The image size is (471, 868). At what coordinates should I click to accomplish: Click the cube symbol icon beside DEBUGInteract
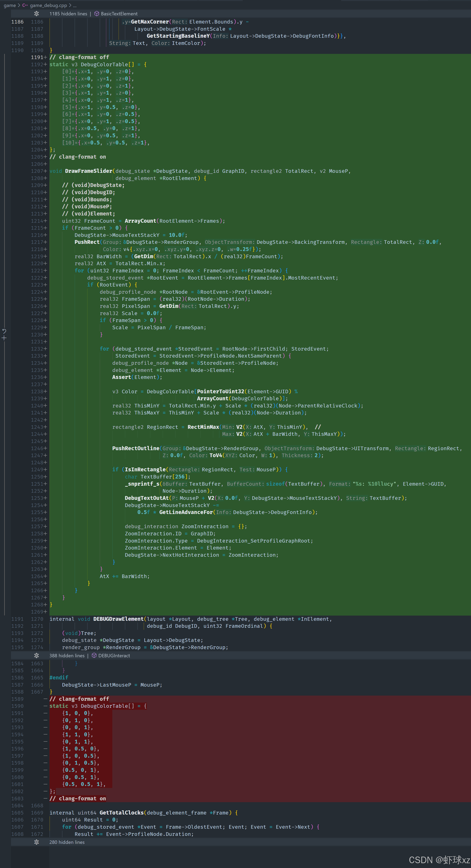pos(94,655)
